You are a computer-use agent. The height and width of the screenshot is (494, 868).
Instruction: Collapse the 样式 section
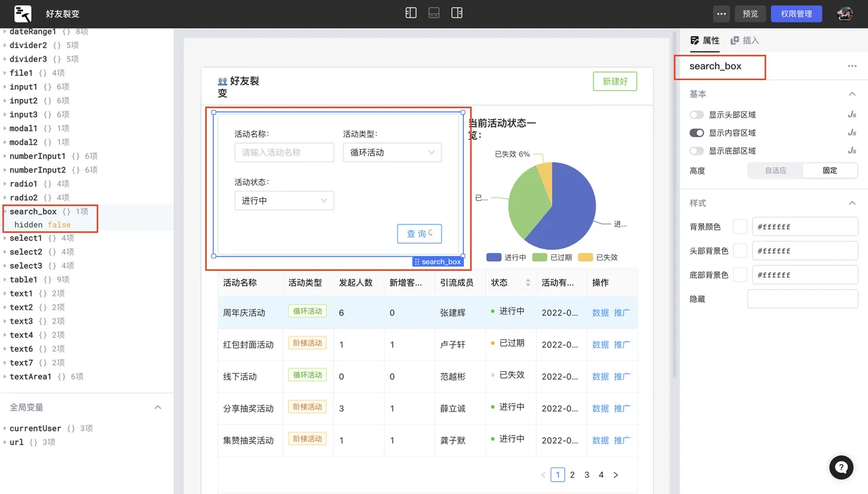[x=852, y=203]
